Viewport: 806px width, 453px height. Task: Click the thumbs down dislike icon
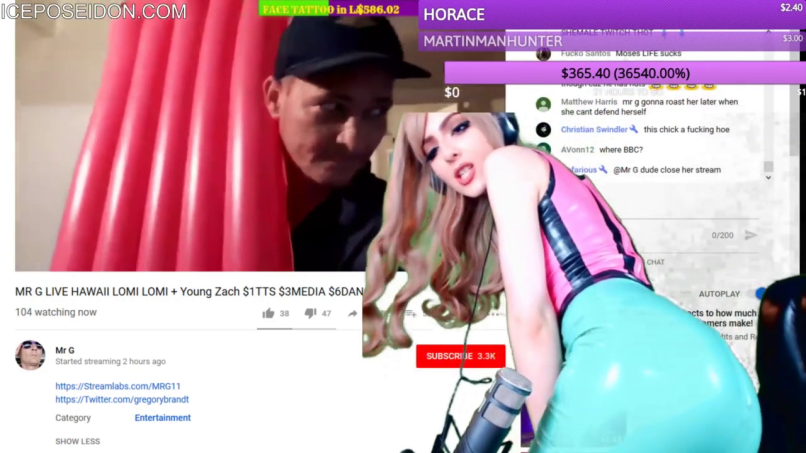310,313
